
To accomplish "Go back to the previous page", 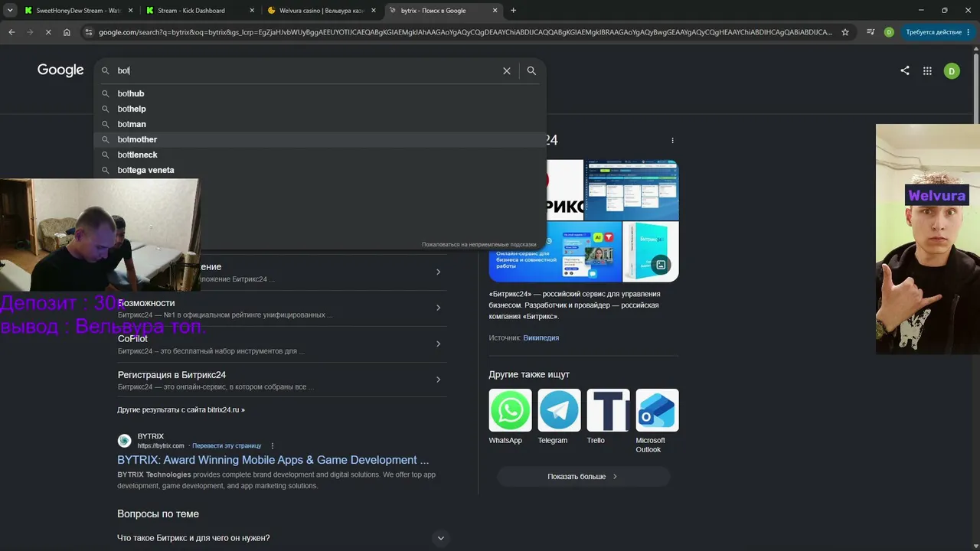I will point(11,32).
